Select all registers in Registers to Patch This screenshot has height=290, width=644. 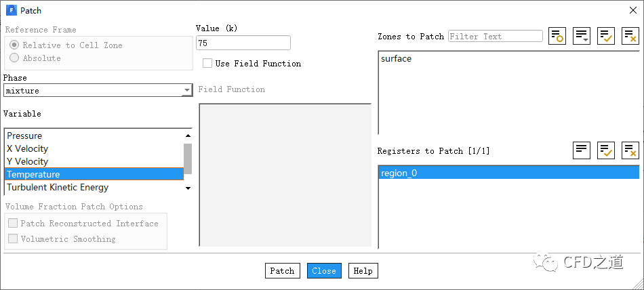pos(606,150)
